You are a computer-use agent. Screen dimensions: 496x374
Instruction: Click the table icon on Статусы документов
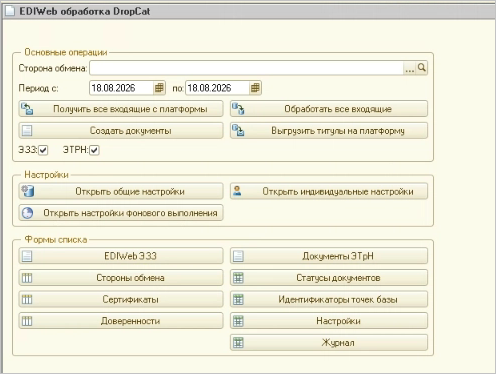238,278
